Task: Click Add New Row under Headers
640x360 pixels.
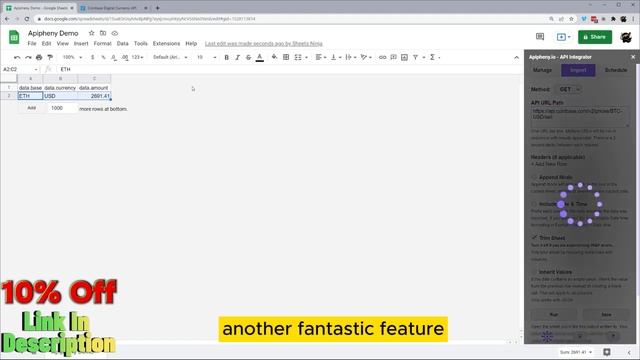Action: 549,164
